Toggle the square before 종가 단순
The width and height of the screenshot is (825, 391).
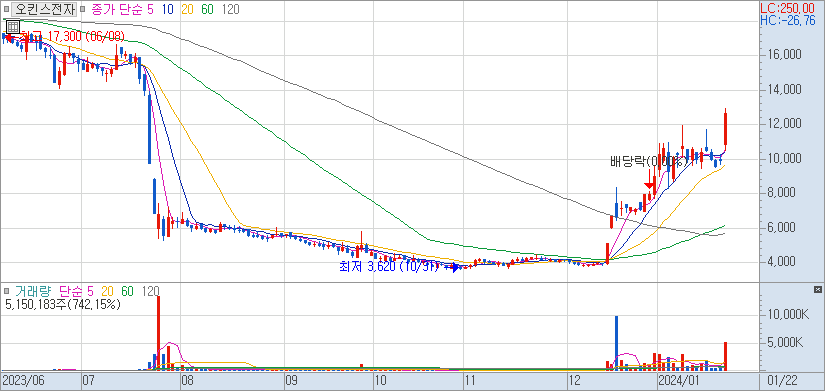[x=84, y=9]
